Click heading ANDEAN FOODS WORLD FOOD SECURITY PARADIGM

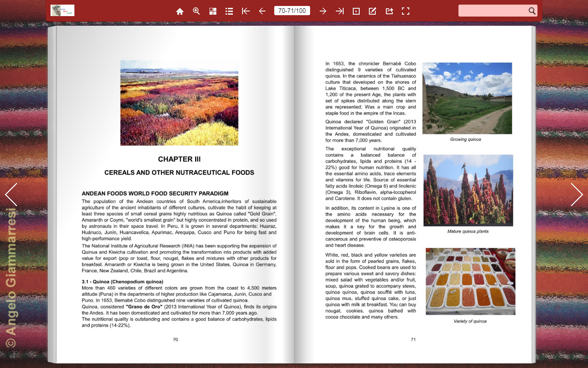click(155, 194)
